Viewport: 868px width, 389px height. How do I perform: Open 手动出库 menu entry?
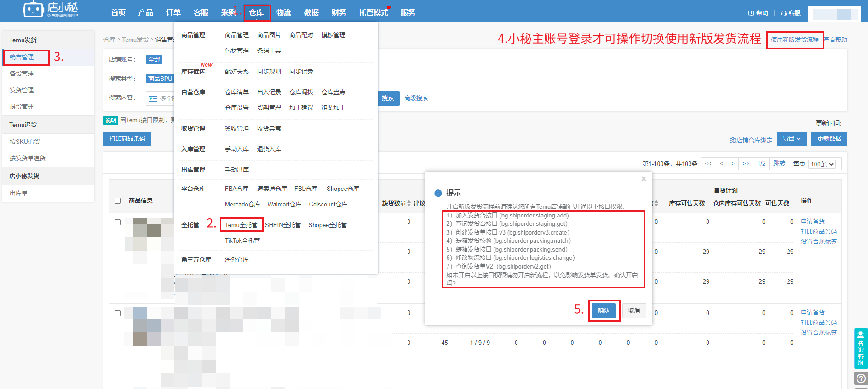point(236,170)
